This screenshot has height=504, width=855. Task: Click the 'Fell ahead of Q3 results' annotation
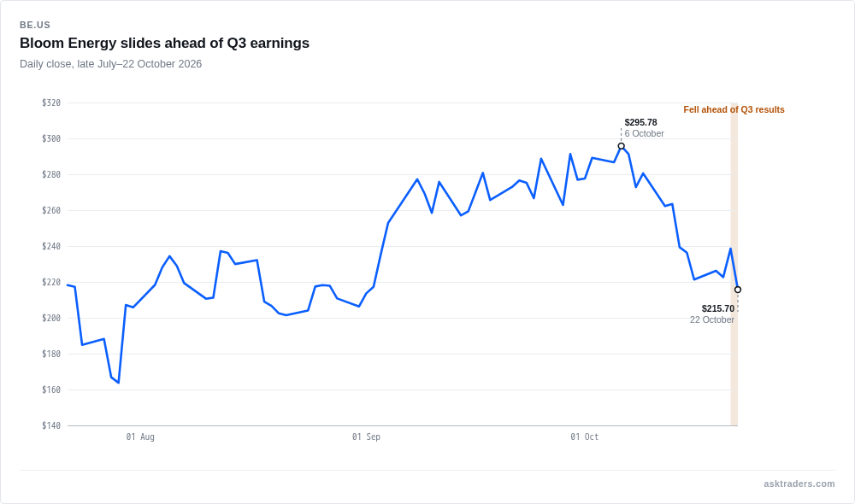coord(734,109)
